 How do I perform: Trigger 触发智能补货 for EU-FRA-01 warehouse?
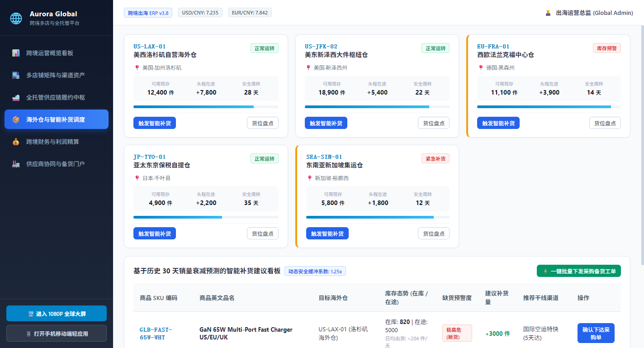(498, 123)
